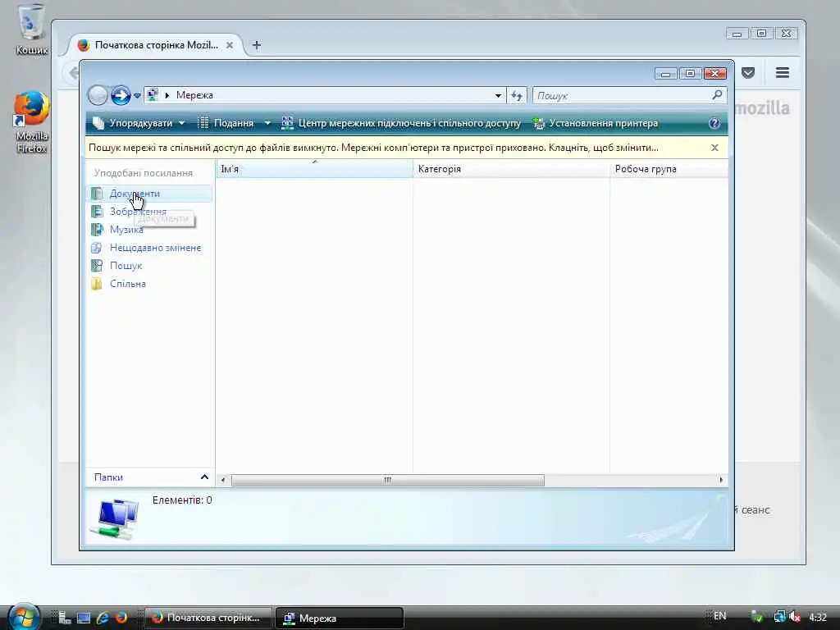
Task: Click the Музика folder icon
Action: point(97,230)
